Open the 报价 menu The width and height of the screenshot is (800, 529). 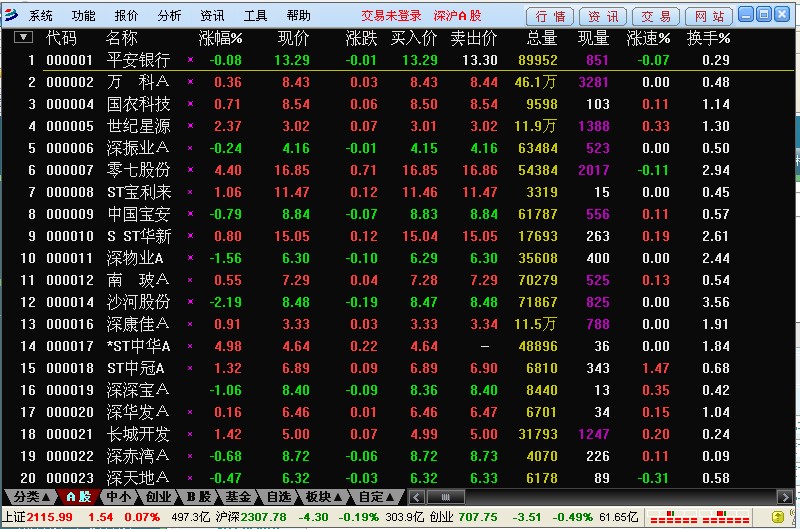126,16
